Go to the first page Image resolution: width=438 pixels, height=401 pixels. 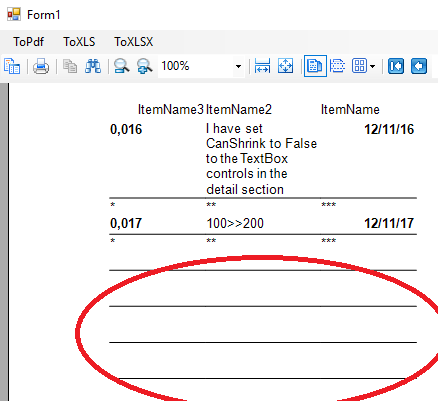pos(396,66)
